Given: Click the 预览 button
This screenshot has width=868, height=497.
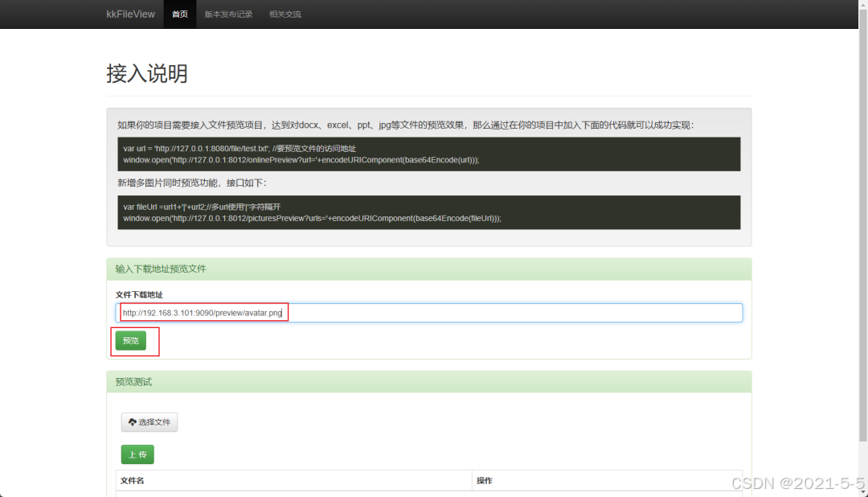Looking at the screenshot, I should [133, 340].
